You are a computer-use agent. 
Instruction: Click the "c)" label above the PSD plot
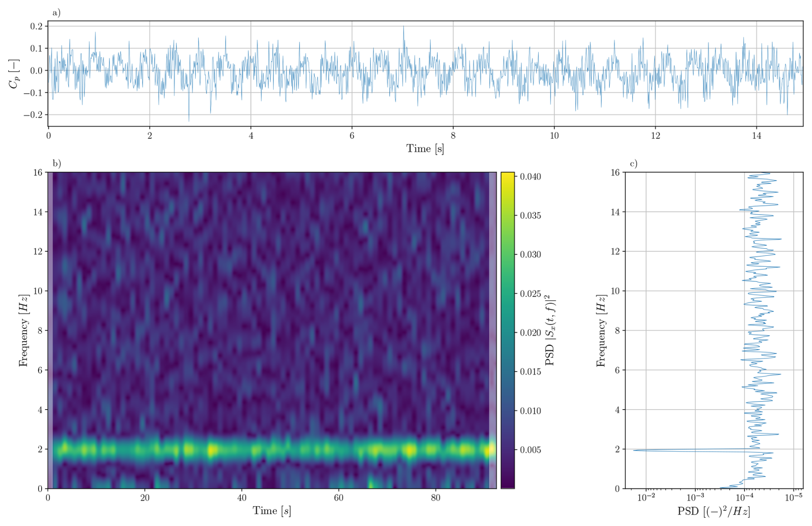pos(633,164)
